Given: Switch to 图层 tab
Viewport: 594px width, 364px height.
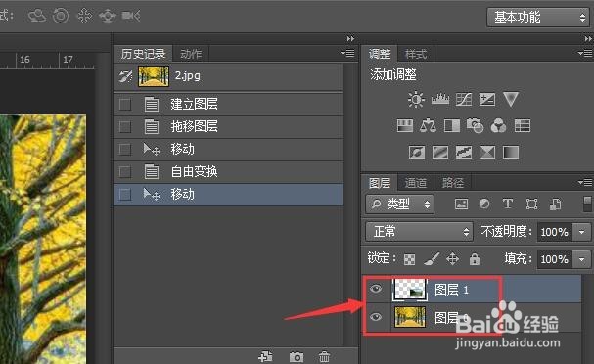Looking at the screenshot, I should (380, 183).
